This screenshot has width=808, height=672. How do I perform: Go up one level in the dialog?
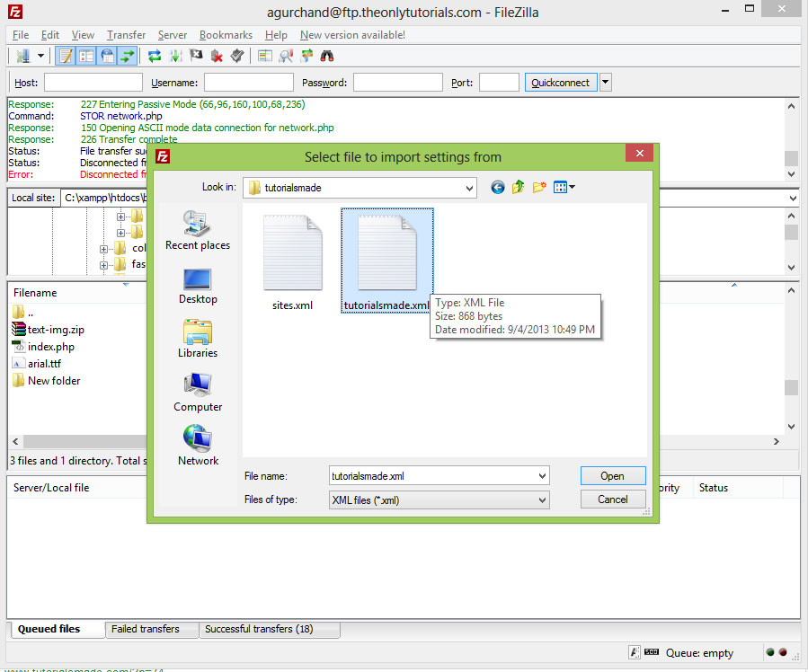click(x=518, y=187)
